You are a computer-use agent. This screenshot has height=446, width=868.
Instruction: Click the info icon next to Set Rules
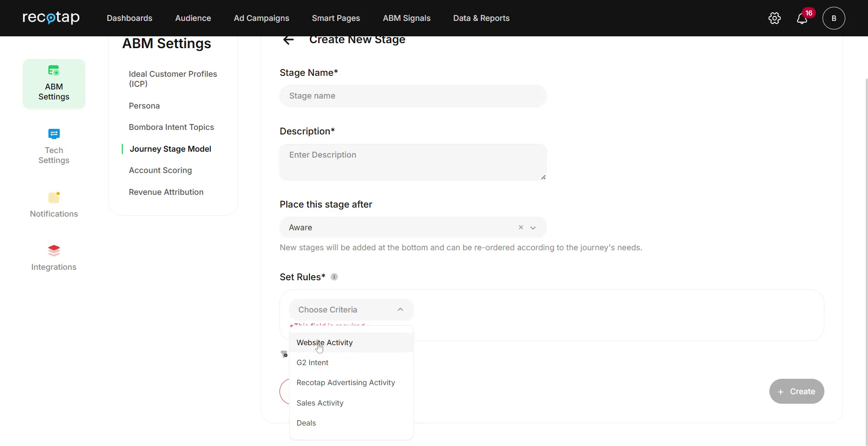tap(334, 277)
